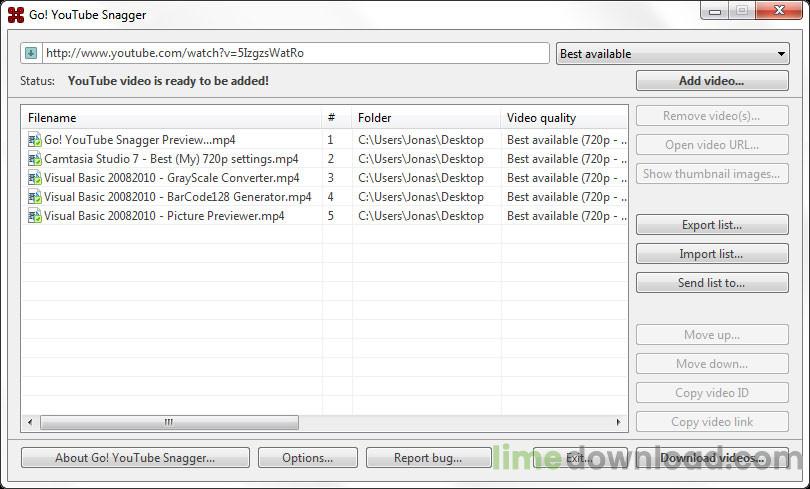The image size is (810, 489).
Task: Click the folder cell of row number 3
Action: 426,178
